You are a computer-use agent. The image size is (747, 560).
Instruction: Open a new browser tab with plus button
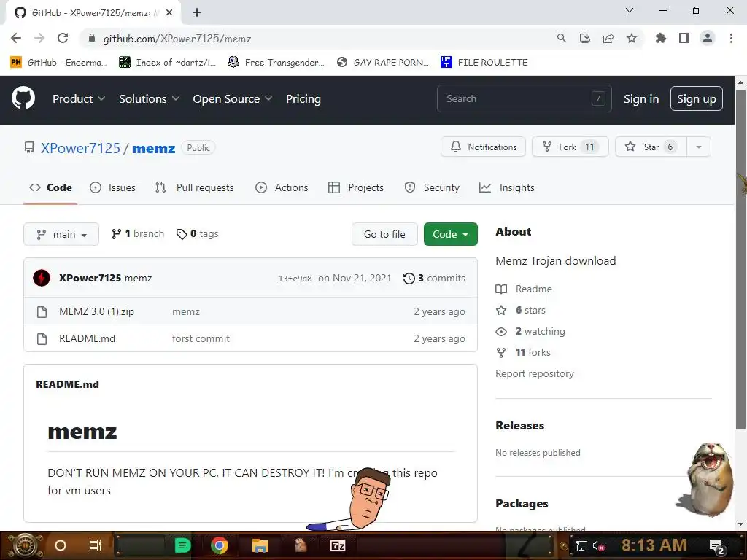(x=197, y=12)
